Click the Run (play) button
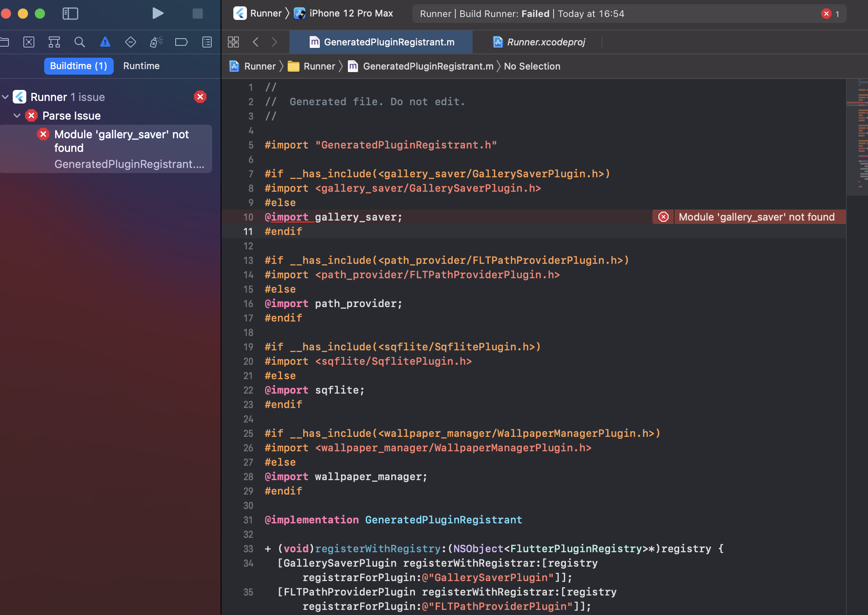Image resolution: width=868 pixels, height=615 pixels. point(157,14)
